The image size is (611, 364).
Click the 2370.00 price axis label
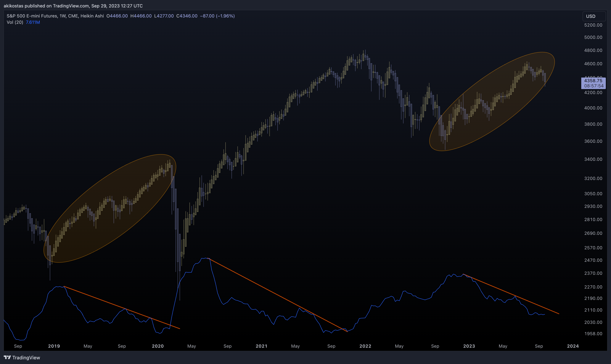point(593,273)
